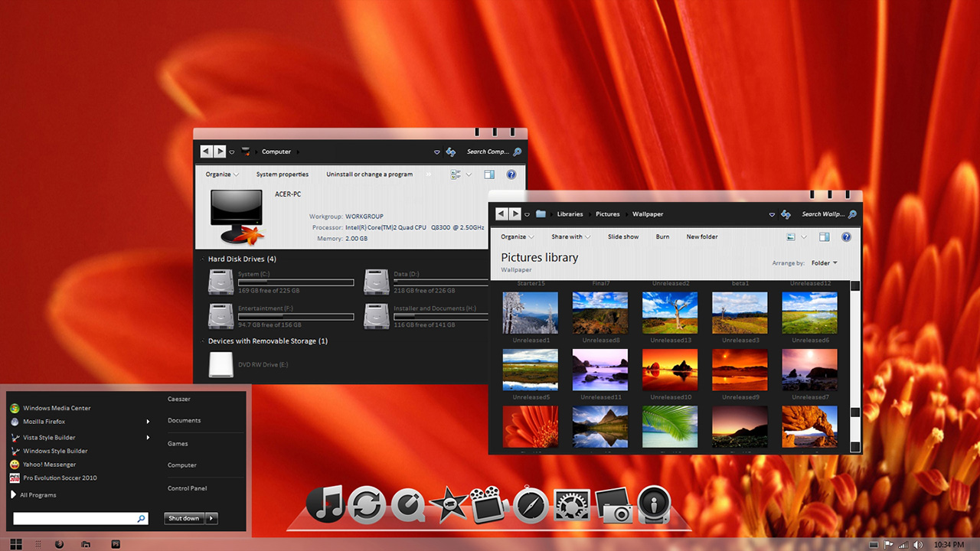Go back in Wallpaper window
This screenshot has width=980, height=551.
501,214
